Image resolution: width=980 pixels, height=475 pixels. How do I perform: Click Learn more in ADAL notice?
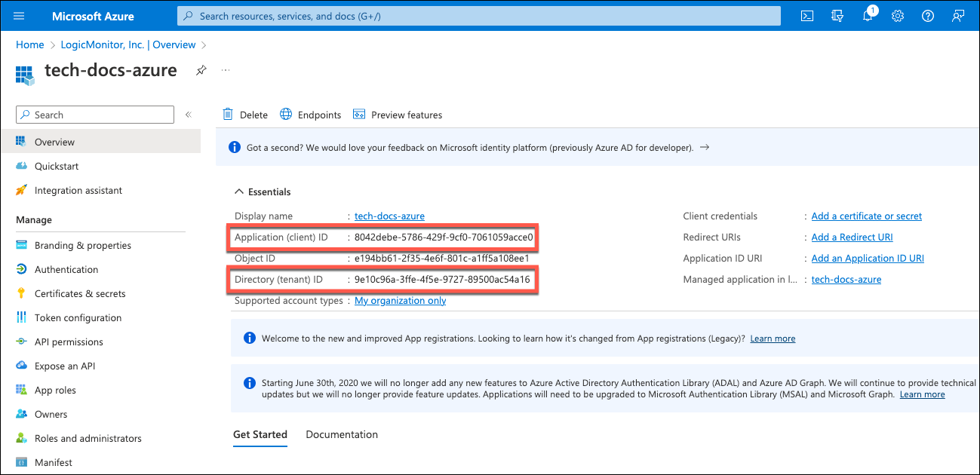(922, 394)
